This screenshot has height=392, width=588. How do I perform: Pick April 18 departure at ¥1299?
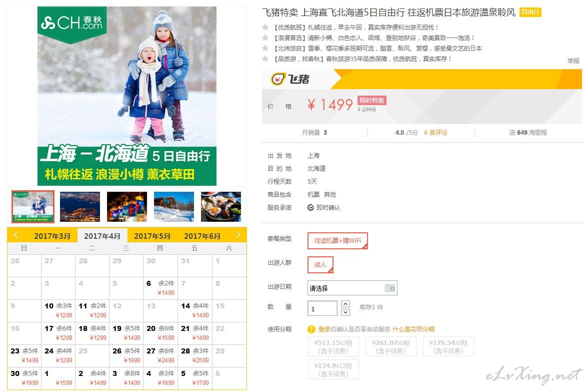click(x=92, y=333)
